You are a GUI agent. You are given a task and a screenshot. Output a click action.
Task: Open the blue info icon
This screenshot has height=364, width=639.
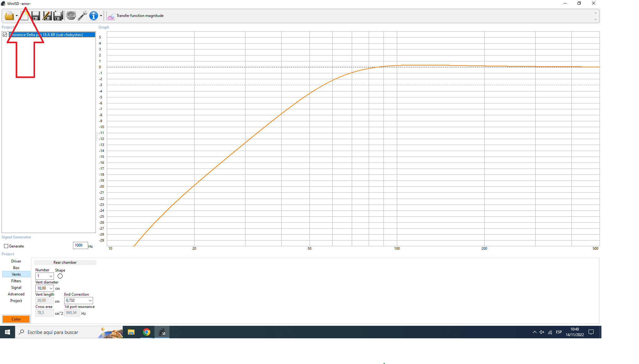94,16
